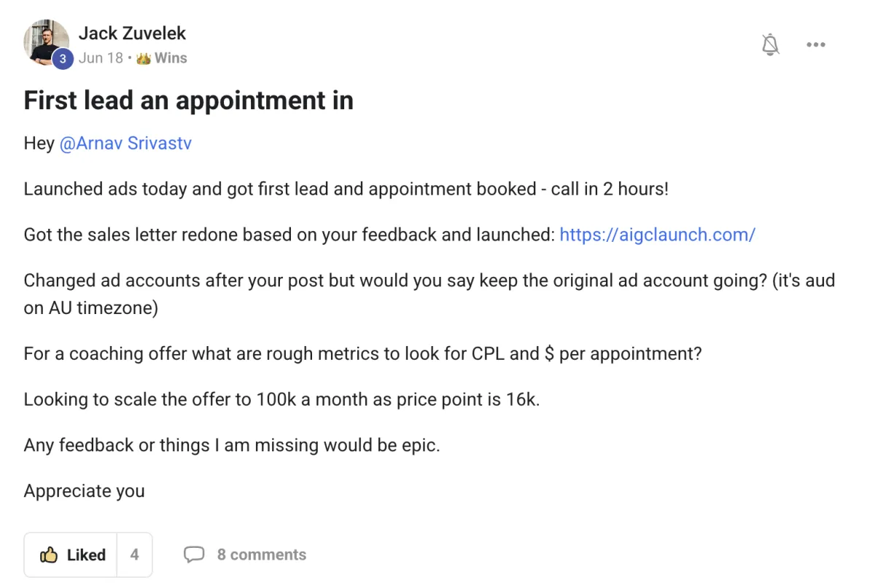Click the speech bubble comments icon

point(193,555)
